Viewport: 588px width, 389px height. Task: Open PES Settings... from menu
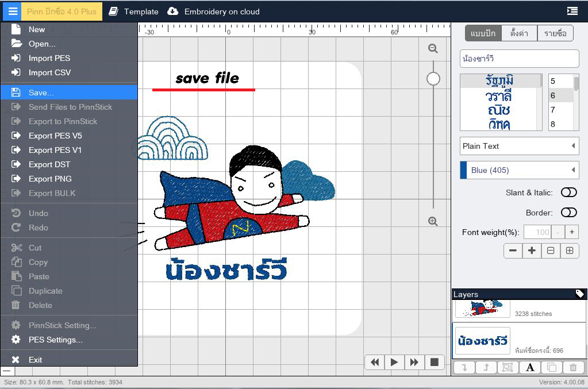coord(69,340)
